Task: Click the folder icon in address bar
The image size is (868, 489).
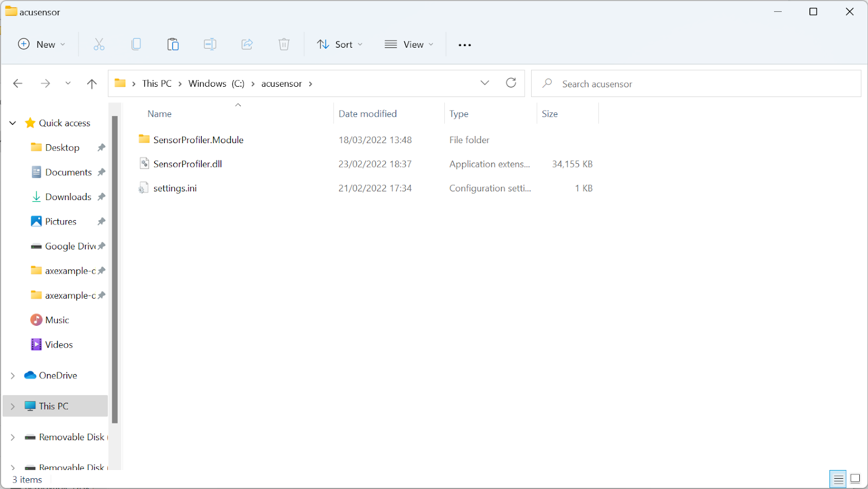Action: (120, 83)
